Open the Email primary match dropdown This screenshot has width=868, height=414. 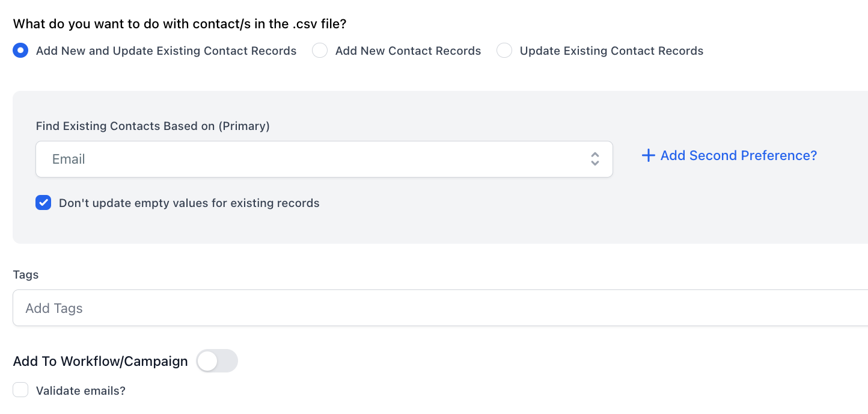(313, 159)
